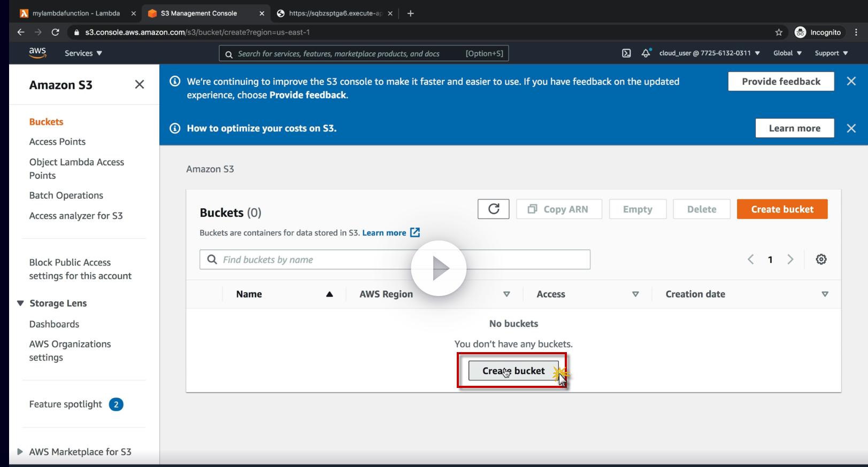Open the cloud_user account dropdown
868x467 pixels.
click(710, 53)
